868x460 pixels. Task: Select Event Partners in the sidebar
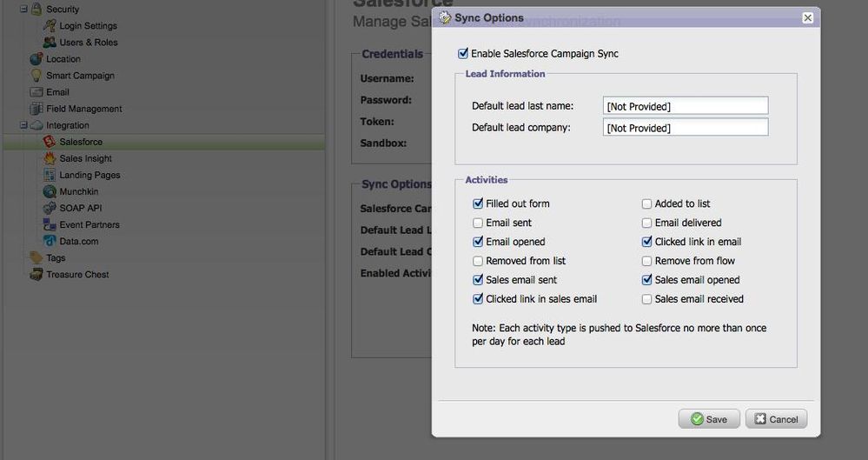(x=89, y=224)
